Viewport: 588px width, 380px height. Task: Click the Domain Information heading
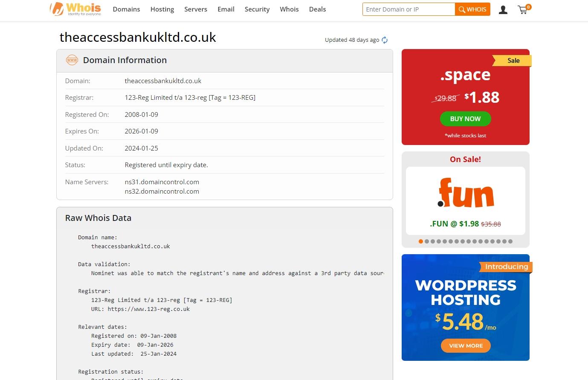(125, 60)
